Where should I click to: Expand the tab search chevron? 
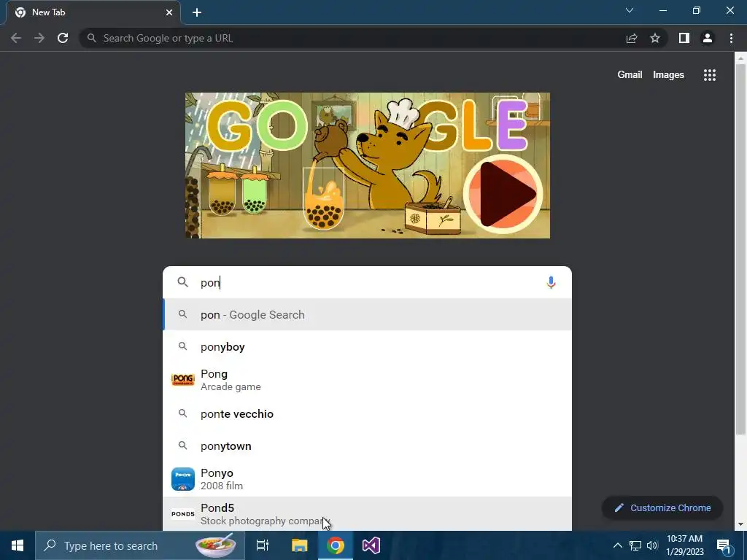[630, 10]
